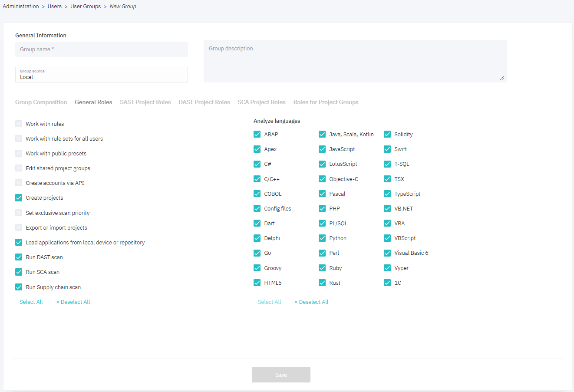Click into Group description textarea
This screenshot has height=392, width=574.
point(355,61)
